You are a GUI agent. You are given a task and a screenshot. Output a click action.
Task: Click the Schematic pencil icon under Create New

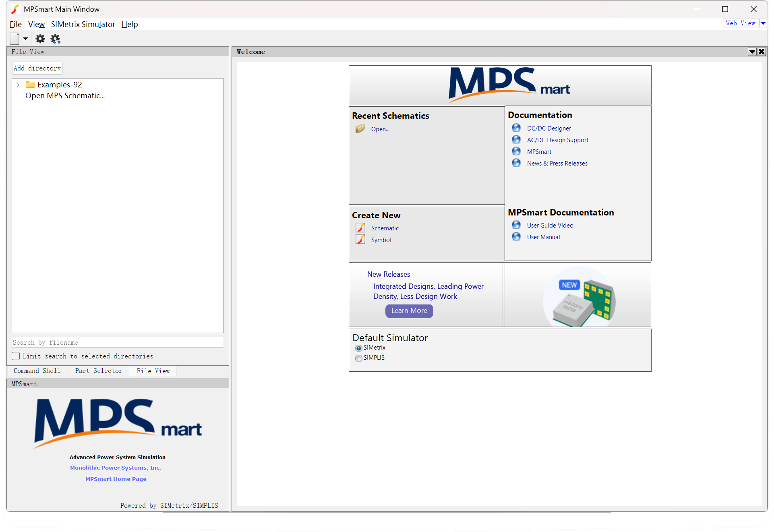360,228
